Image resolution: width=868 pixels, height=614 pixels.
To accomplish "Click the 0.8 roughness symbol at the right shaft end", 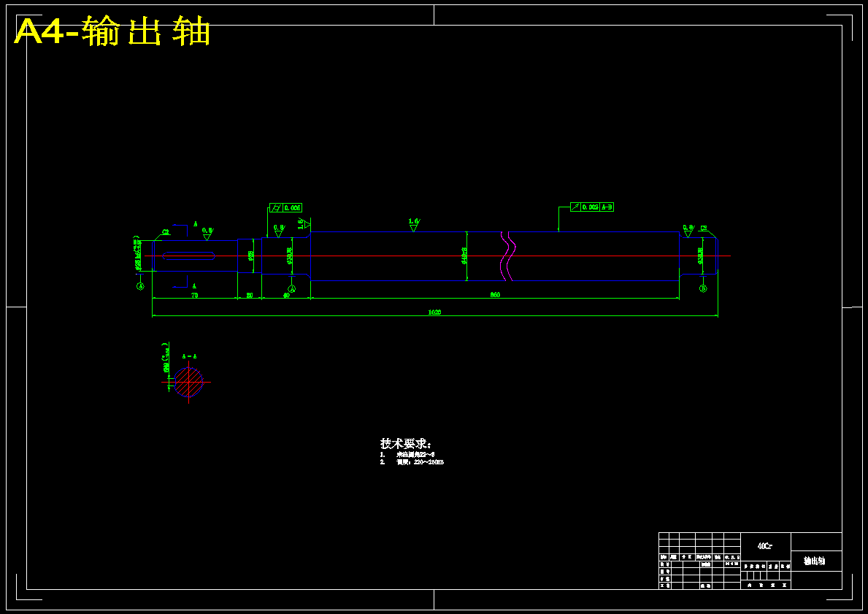I will 688,231.
